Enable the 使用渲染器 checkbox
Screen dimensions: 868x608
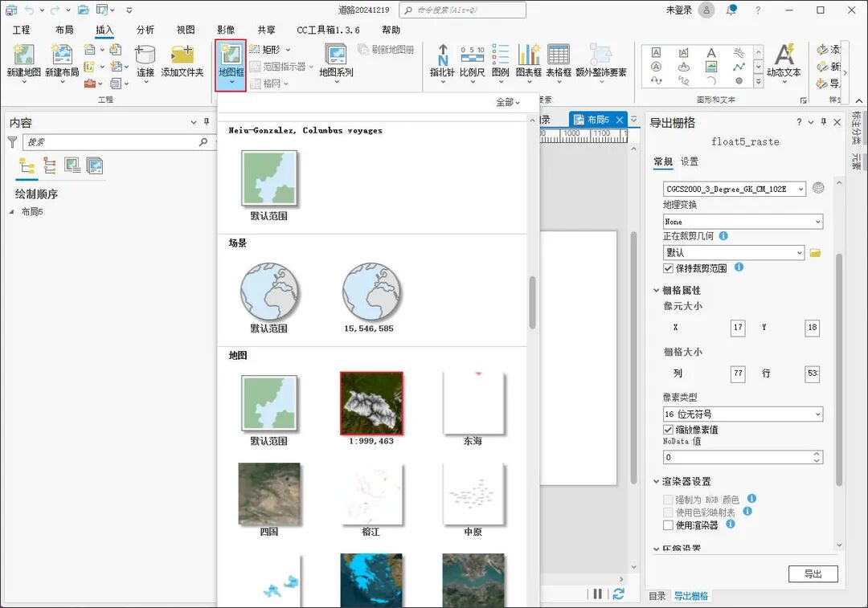[x=668, y=525]
